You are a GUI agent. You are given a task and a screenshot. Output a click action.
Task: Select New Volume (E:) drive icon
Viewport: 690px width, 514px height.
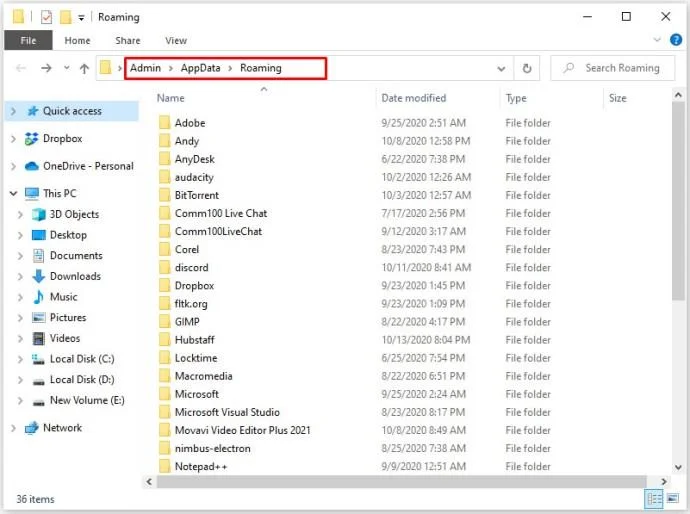click(x=39, y=402)
